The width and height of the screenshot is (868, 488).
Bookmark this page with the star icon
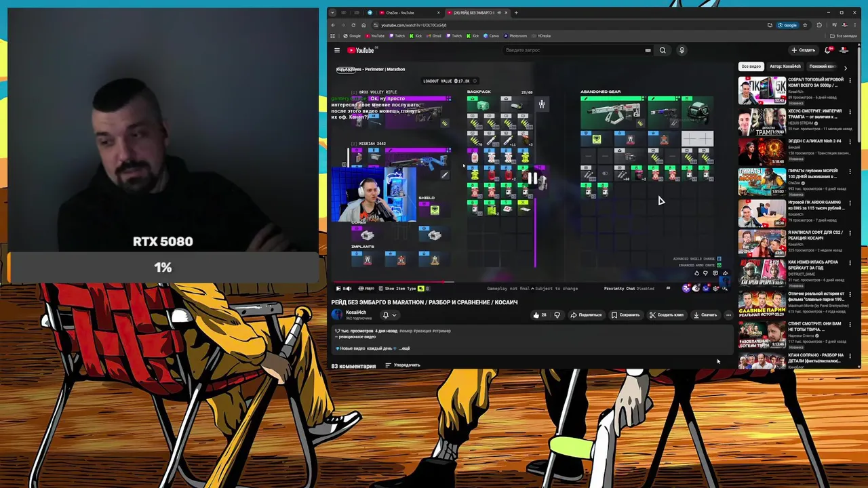[x=805, y=25]
